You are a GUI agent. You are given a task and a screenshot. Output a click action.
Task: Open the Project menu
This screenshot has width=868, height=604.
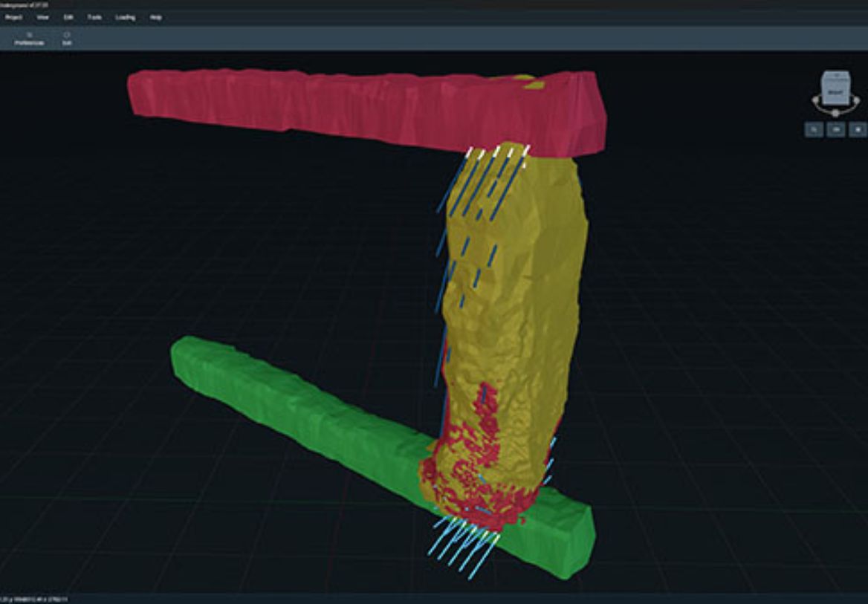(x=13, y=17)
